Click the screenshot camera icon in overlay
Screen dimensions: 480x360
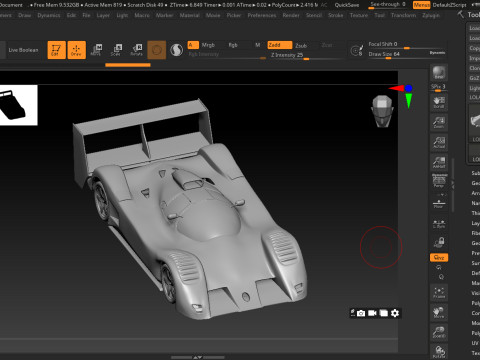[361, 313]
